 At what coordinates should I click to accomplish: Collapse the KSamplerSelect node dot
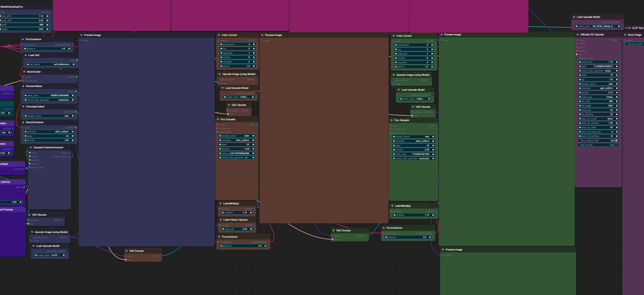23,107
